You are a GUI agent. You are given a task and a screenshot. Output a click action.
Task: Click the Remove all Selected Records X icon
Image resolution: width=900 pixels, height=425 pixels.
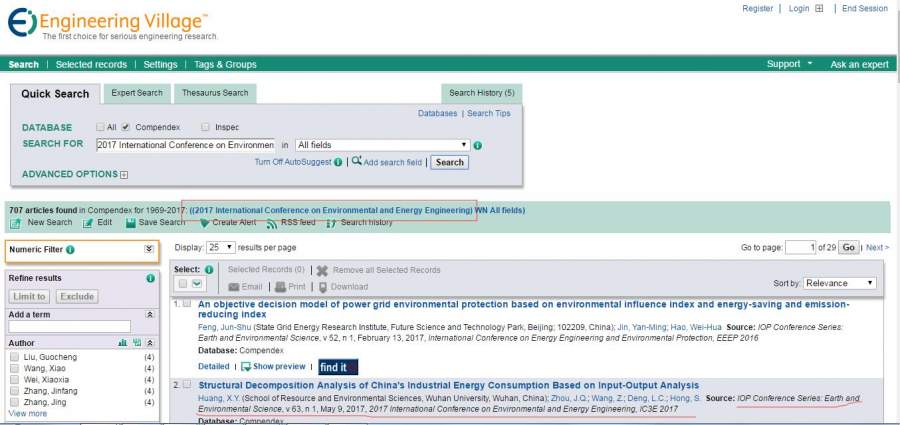click(323, 271)
